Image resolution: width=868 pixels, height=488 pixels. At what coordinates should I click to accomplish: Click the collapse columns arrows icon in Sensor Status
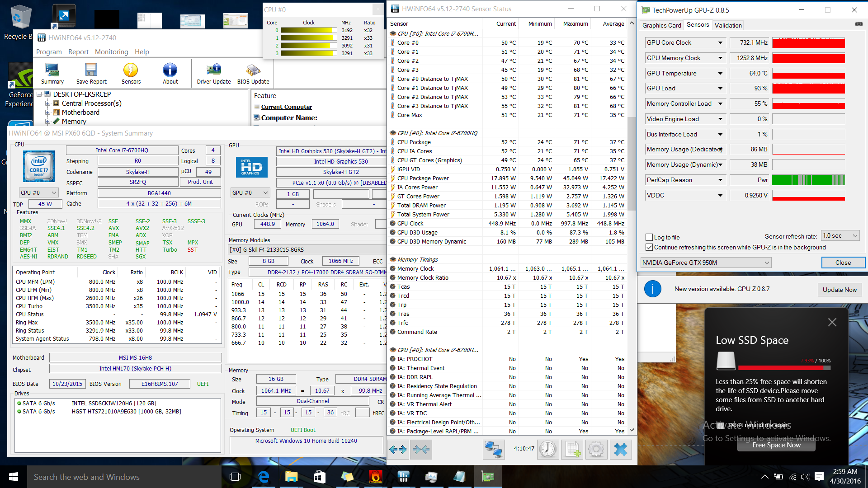point(421,450)
